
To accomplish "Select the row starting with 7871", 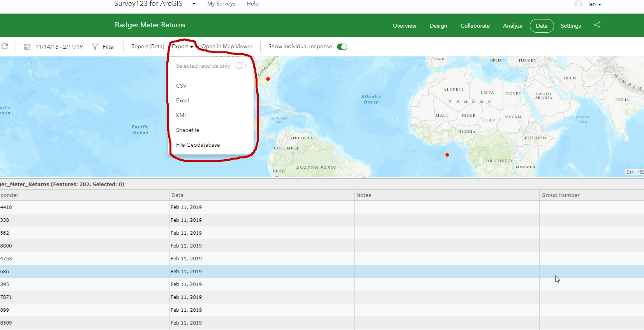I will (x=322, y=297).
